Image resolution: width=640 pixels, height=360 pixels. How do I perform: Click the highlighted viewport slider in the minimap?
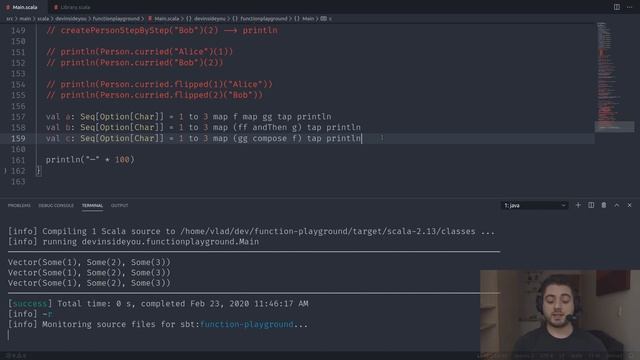615,127
